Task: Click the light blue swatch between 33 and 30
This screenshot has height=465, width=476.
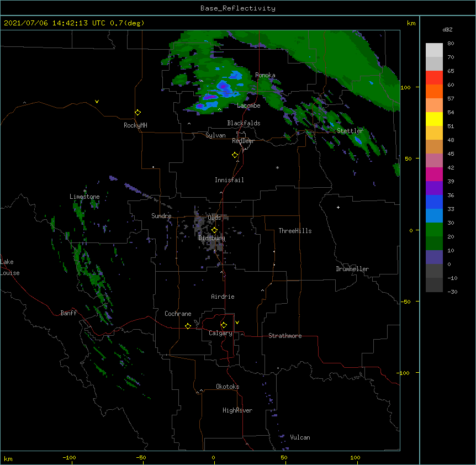Action: click(434, 215)
